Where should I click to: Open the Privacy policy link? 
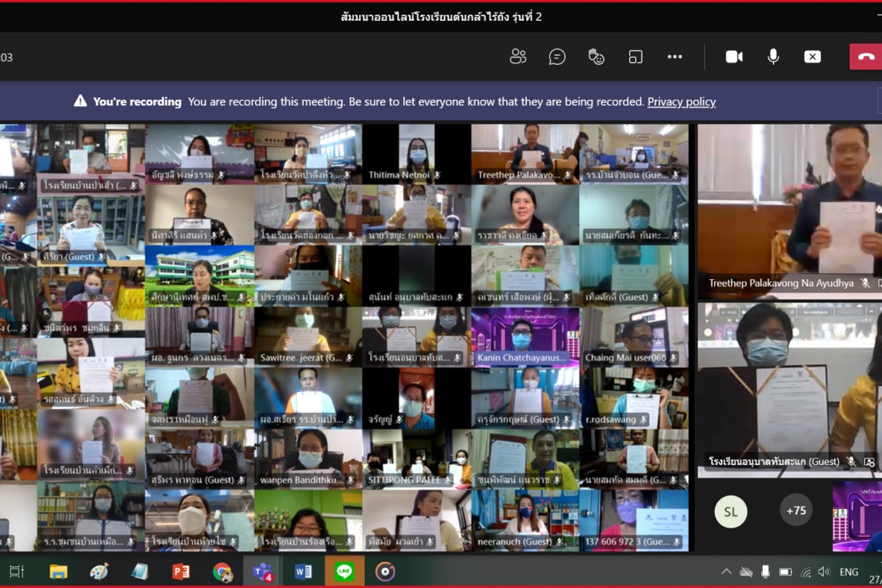[x=681, y=101]
